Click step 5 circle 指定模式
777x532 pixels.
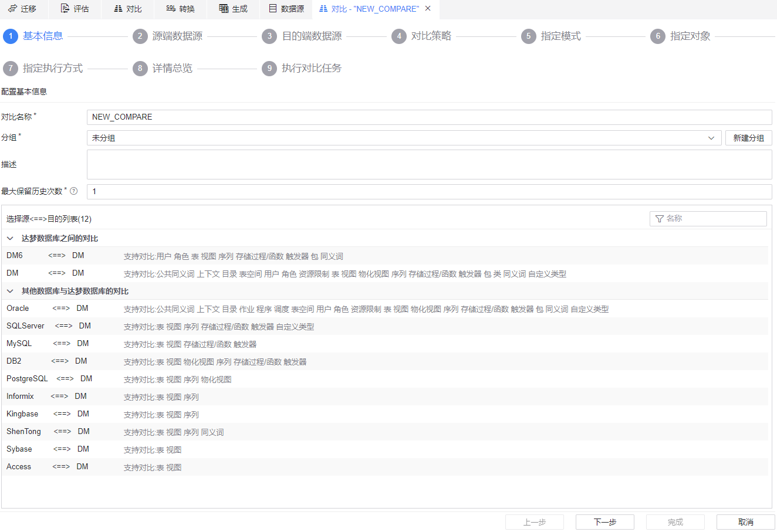pyautogui.click(x=529, y=36)
